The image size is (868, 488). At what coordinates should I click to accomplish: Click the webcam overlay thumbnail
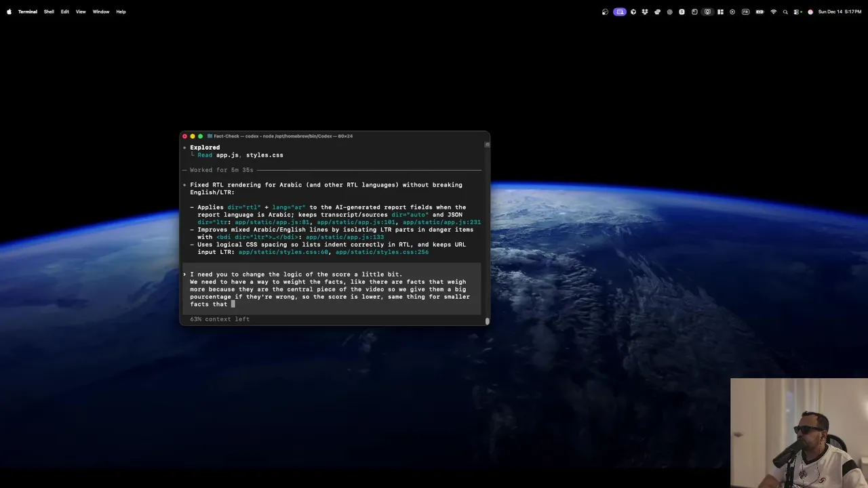799,433
